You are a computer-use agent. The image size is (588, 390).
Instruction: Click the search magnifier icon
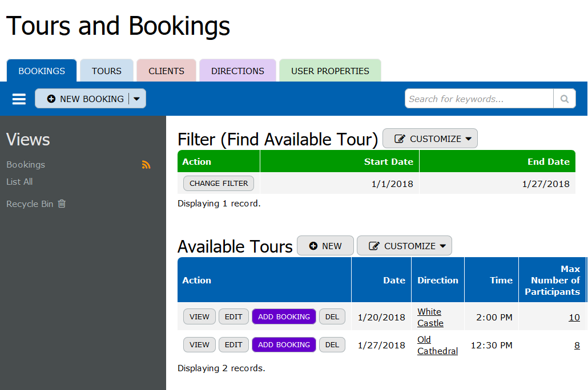[564, 99]
